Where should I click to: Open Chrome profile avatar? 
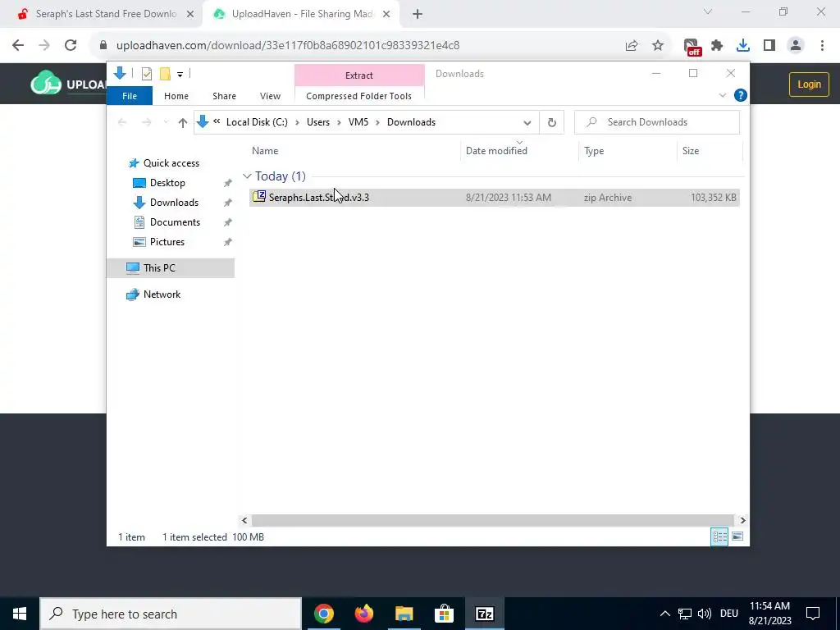[x=796, y=46]
